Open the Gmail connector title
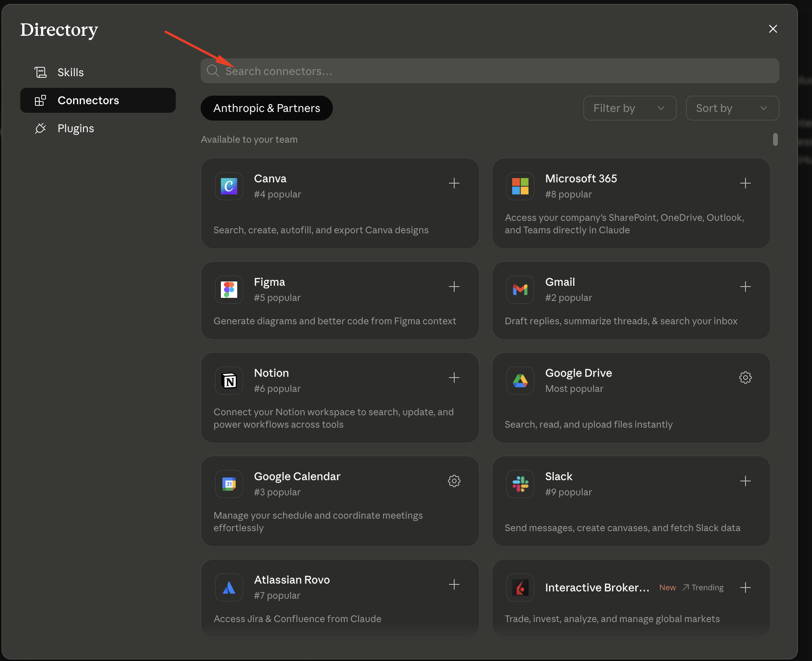The image size is (812, 661). pyautogui.click(x=560, y=282)
